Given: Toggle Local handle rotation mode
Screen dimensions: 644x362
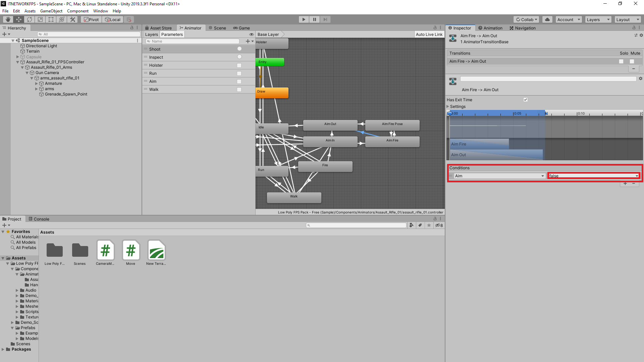Looking at the screenshot, I should [x=112, y=19].
